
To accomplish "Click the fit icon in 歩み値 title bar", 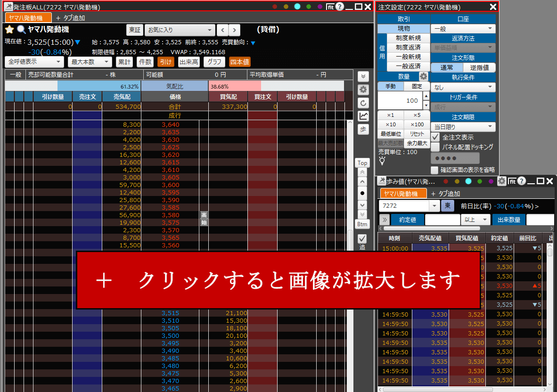I will click(x=512, y=181).
